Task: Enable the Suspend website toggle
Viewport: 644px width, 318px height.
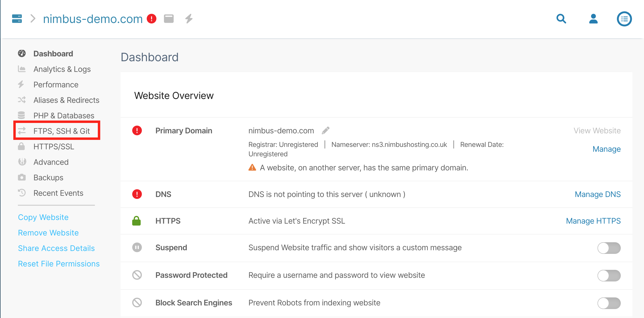Action: tap(609, 248)
